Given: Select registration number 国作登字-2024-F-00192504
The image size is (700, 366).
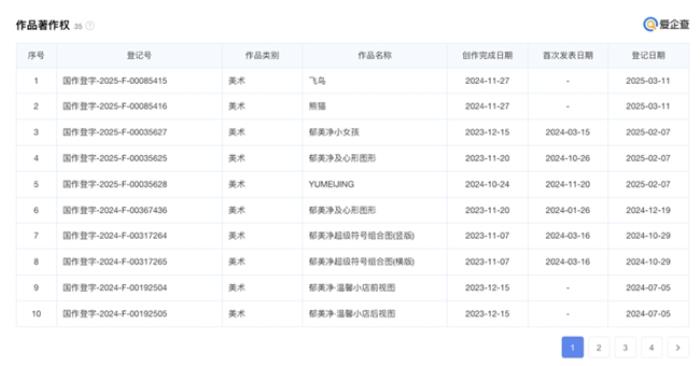Looking at the screenshot, I should point(115,287).
